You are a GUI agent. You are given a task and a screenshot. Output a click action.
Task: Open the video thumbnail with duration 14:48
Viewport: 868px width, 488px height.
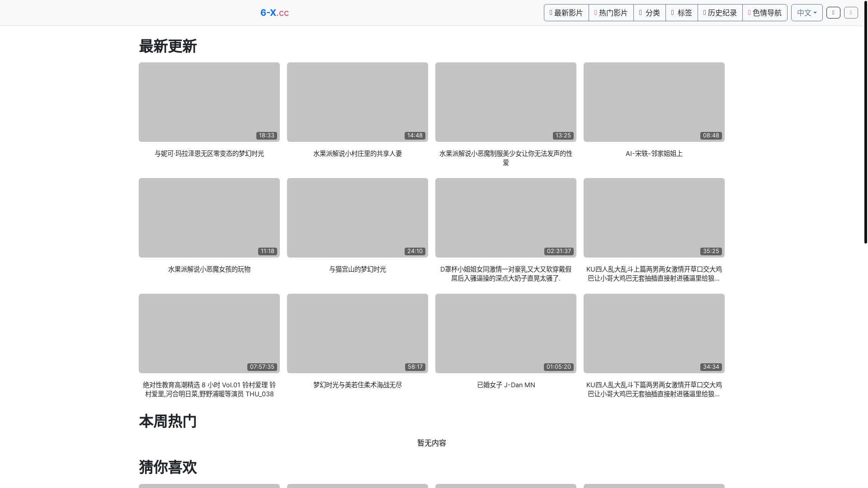click(358, 102)
